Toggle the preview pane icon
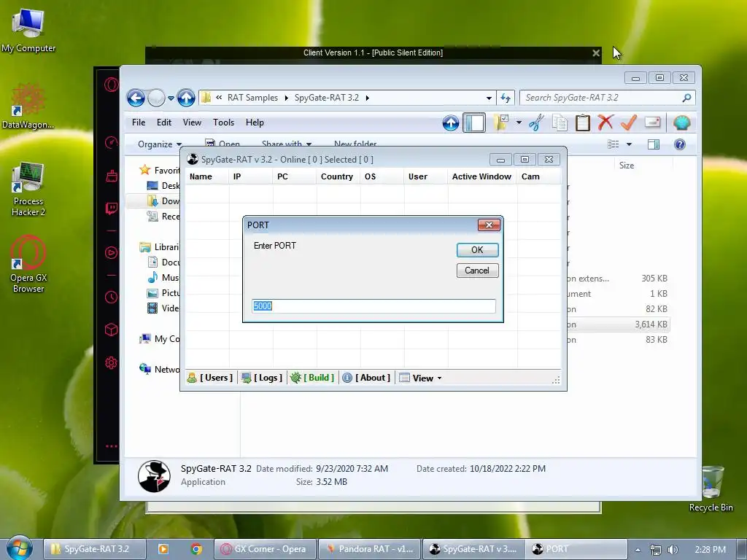Image resolution: width=747 pixels, height=560 pixels. point(654,144)
